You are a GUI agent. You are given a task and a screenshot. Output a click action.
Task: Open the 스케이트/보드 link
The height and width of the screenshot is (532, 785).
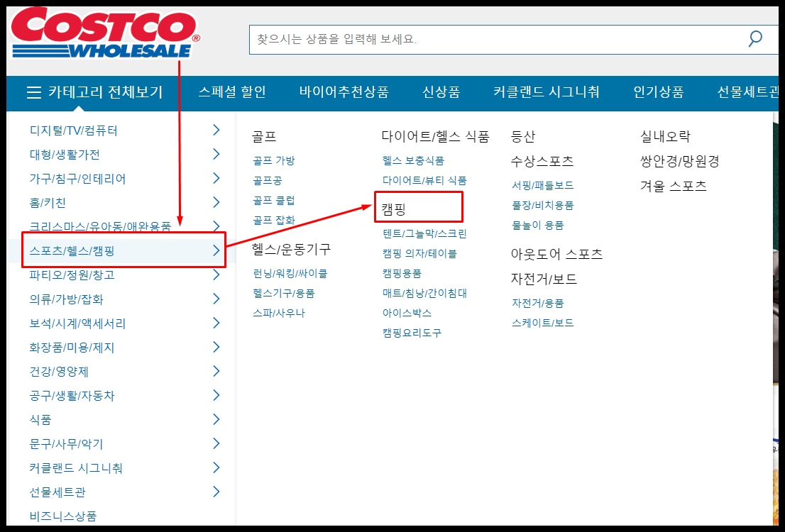pos(543,323)
